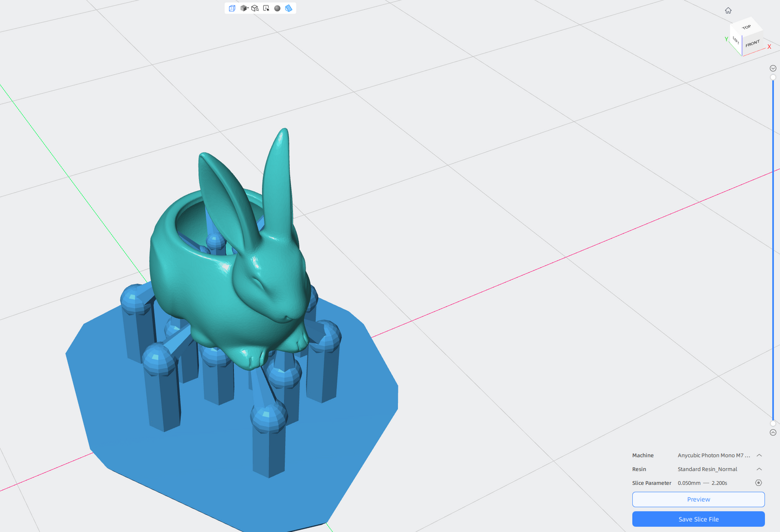Open Slice Parameter settings icon
Image resolution: width=780 pixels, height=532 pixels.
click(x=758, y=483)
